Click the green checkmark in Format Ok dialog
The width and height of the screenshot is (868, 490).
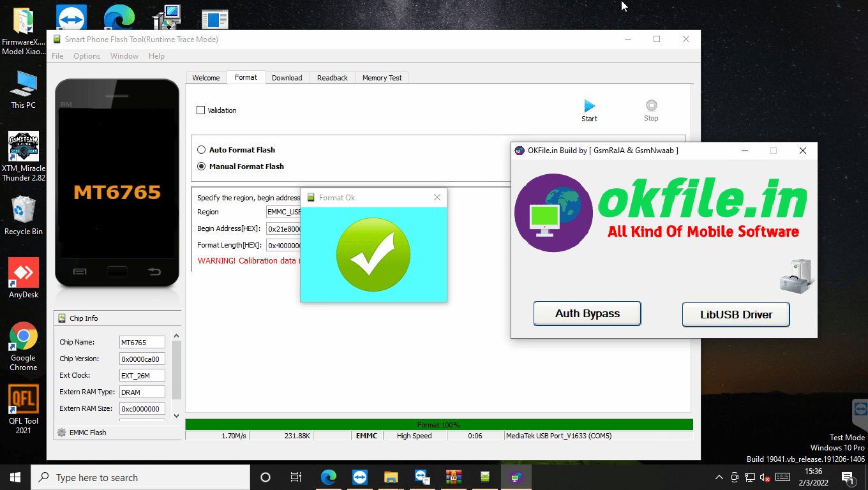(373, 254)
